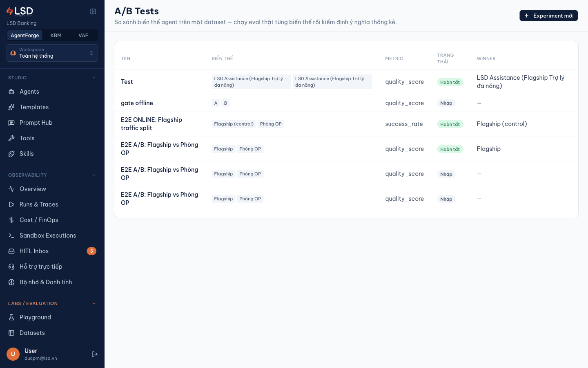Open the Workspace Toàn hệ thống dropdown
This screenshot has width=588, height=368.
(x=52, y=53)
